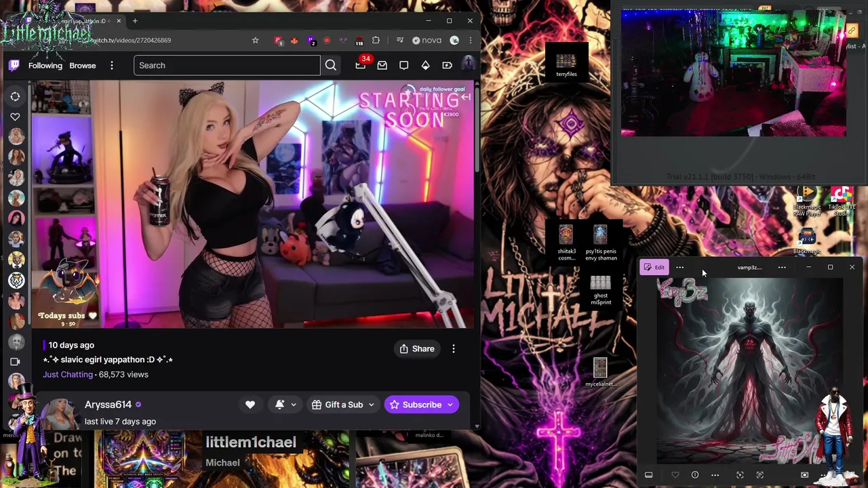This screenshot has width=868, height=488.
Task: Open the video options three-dot menu
Action: click(454, 348)
